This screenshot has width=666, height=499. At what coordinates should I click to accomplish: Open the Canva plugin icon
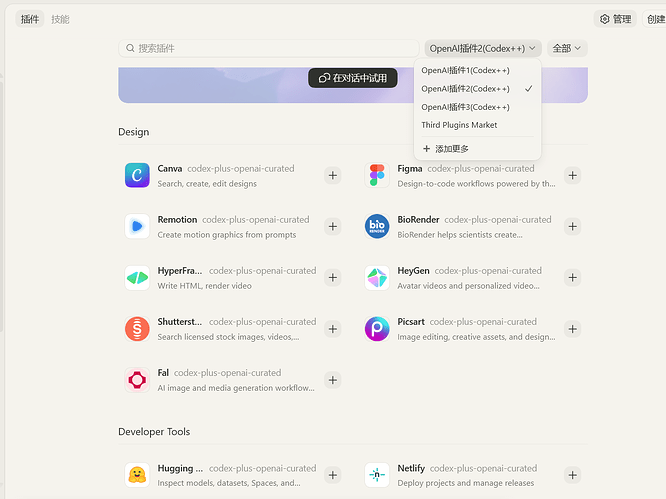pyautogui.click(x=137, y=175)
